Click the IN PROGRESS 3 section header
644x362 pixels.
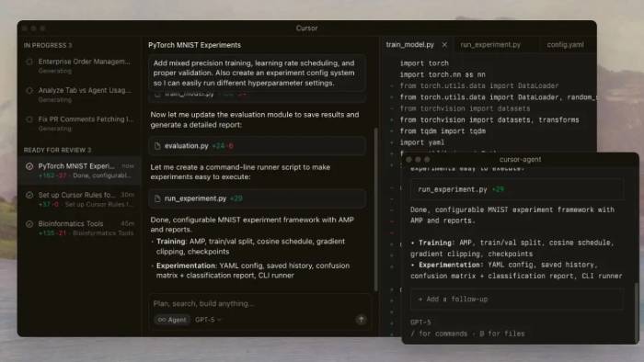pos(48,46)
